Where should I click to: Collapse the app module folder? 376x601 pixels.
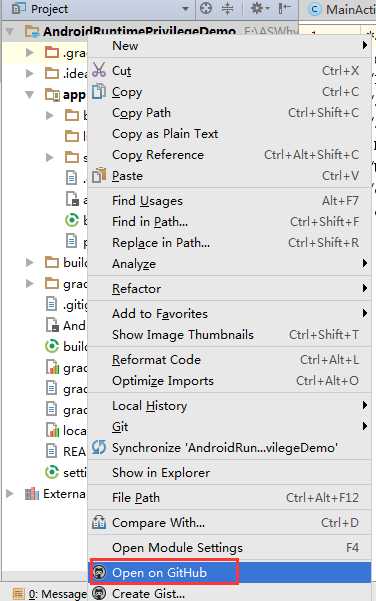click(30, 94)
